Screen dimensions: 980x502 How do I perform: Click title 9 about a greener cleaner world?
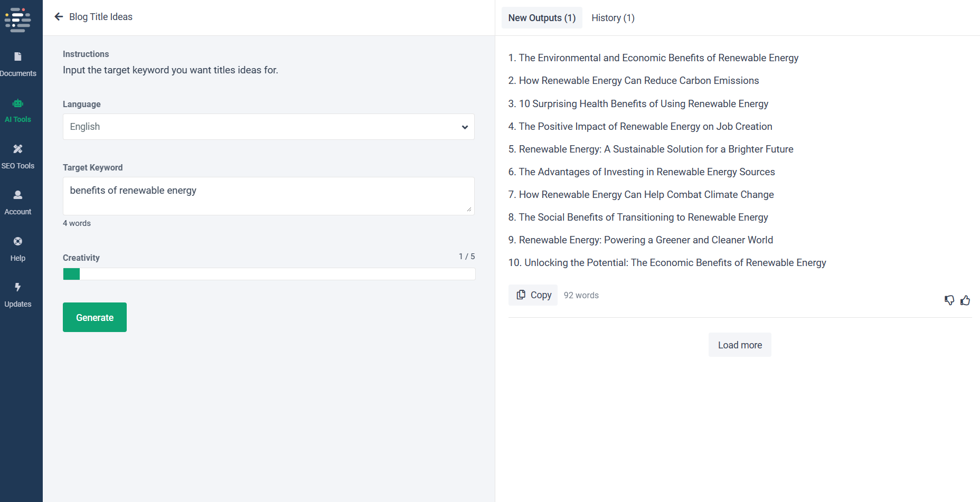[640, 240]
